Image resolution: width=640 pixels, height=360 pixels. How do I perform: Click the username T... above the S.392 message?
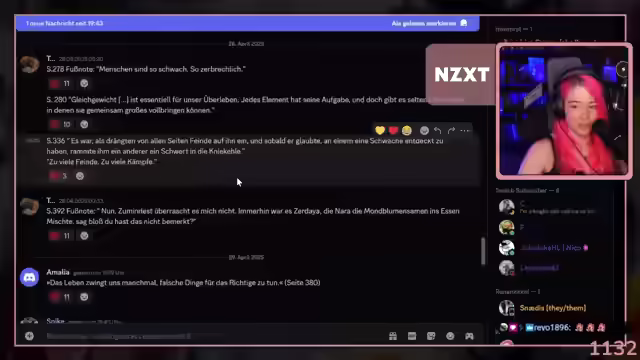(51, 200)
